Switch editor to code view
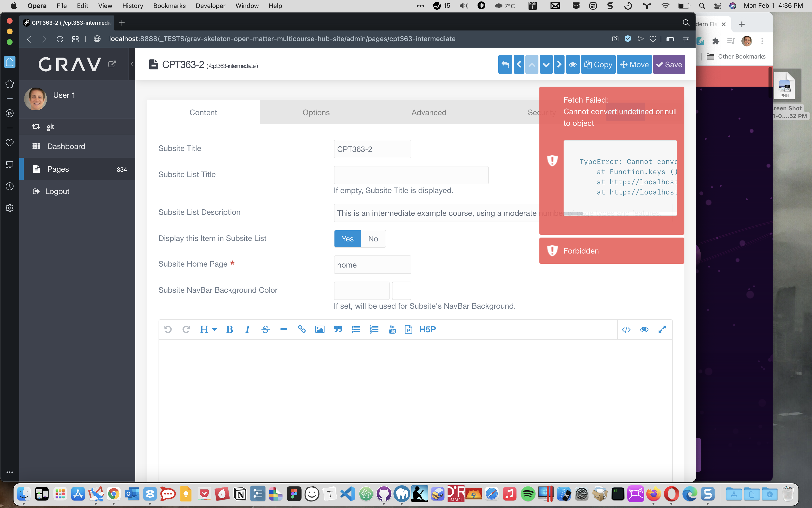This screenshot has height=508, width=812. (x=626, y=329)
